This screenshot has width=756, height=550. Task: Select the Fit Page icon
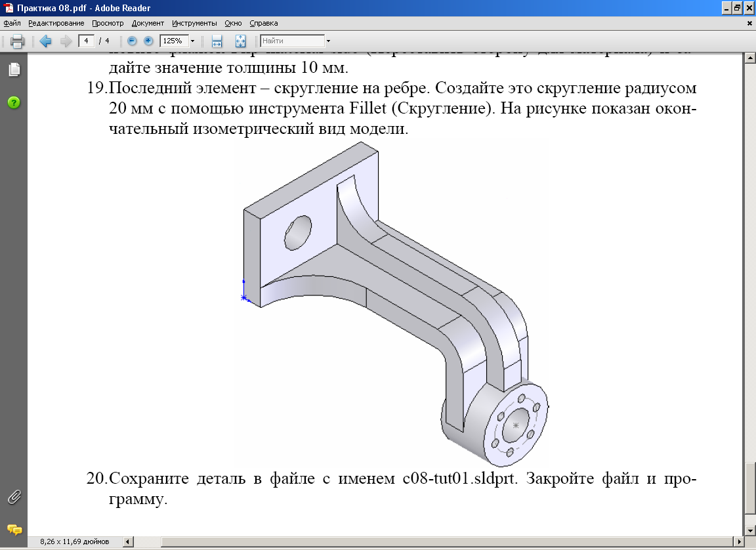pyautogui.click(x=240, y=41)
